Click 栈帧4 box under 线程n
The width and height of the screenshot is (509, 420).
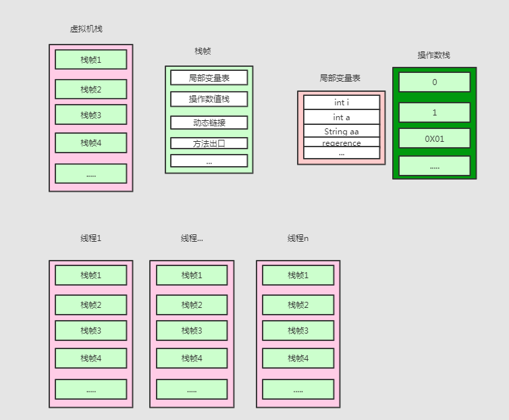coord(298,358)
